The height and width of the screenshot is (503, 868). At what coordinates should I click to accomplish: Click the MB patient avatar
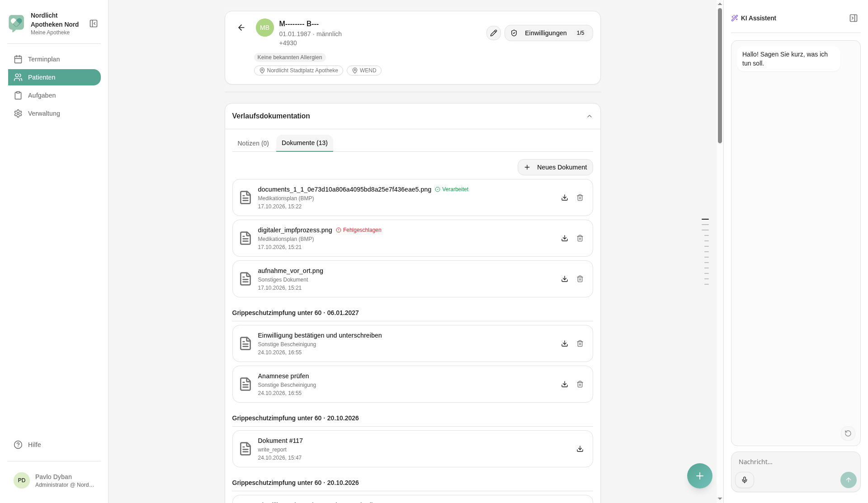tap(265, 28)
